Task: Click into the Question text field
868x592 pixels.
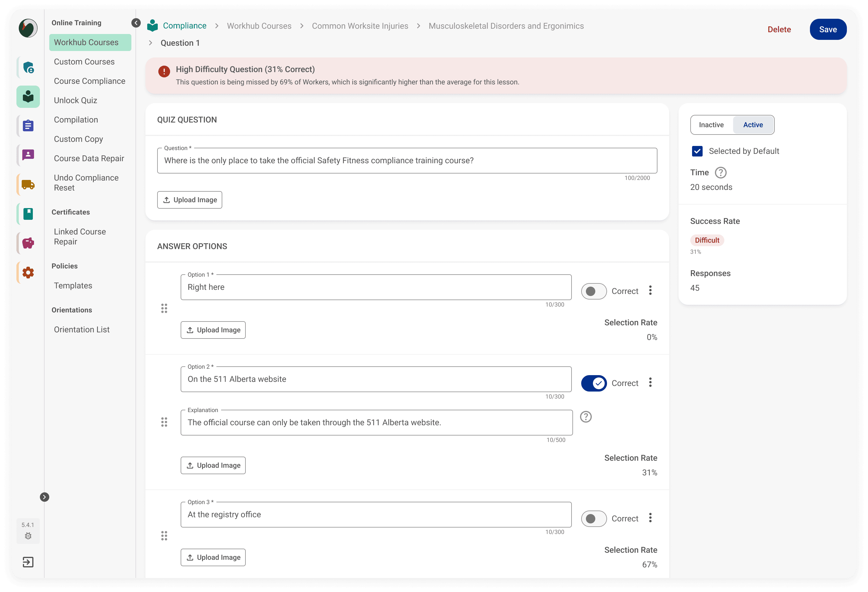Action: 407,161
